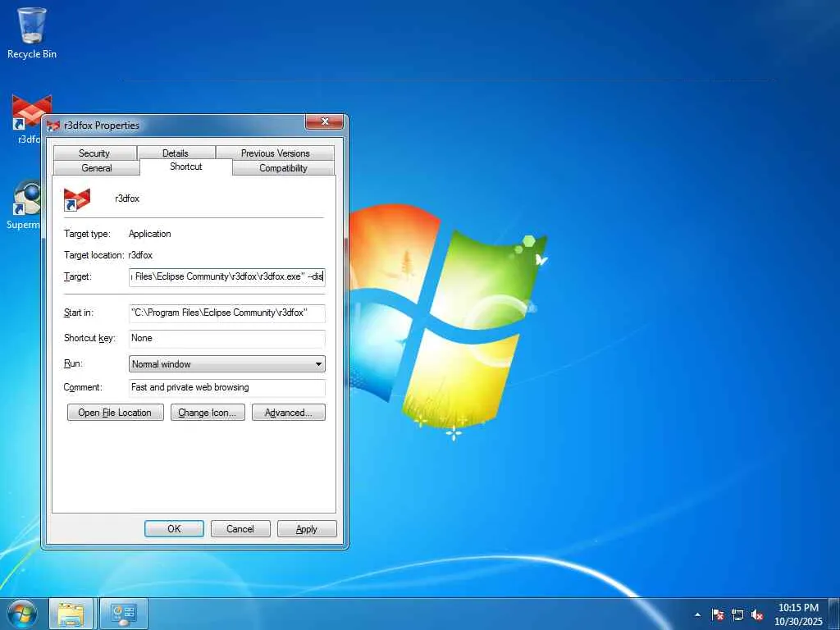
Task: Click the Open File Location button
Action: click(x=115, y=413)
